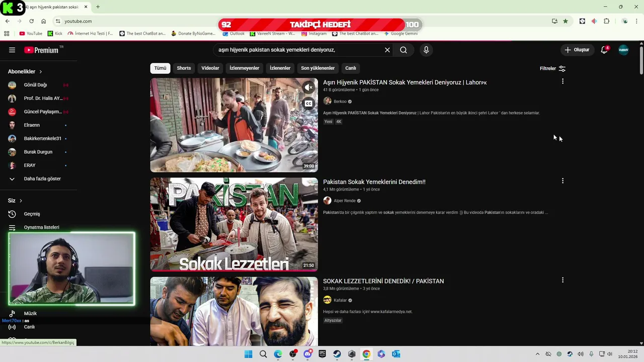The image size is (644, 362).
Task: Select the Videolar filter chip
Action: pos(210,68)
